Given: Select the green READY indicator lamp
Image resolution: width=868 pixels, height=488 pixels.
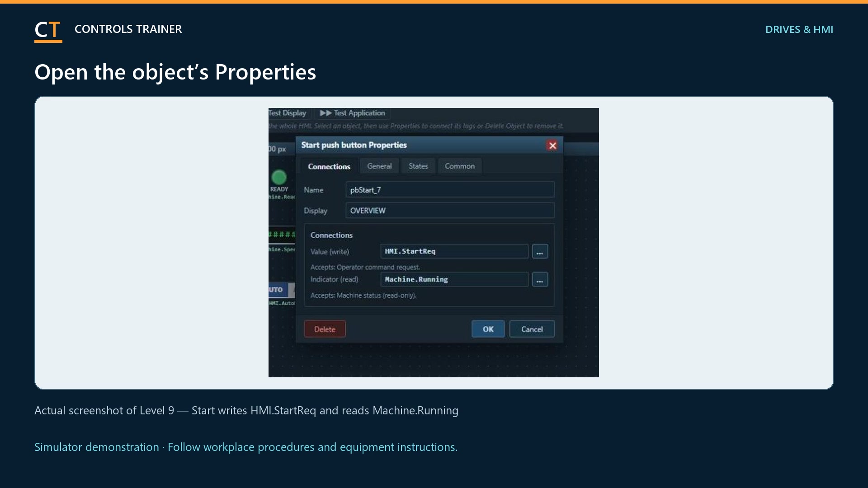Looking at the screenshot, I should pos(279,177).
